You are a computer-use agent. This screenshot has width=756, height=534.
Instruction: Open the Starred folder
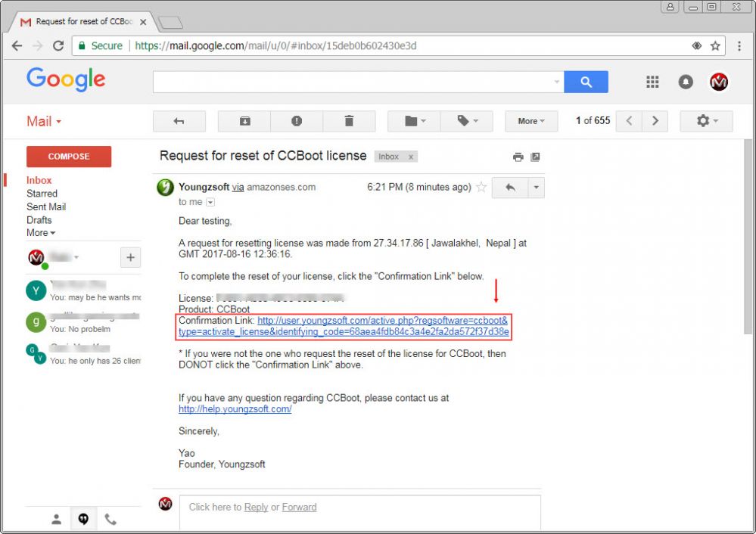[x=42, y=194]
